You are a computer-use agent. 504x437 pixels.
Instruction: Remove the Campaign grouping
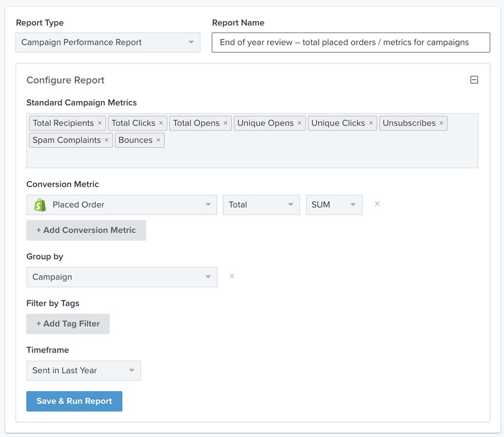click(231, 276)
